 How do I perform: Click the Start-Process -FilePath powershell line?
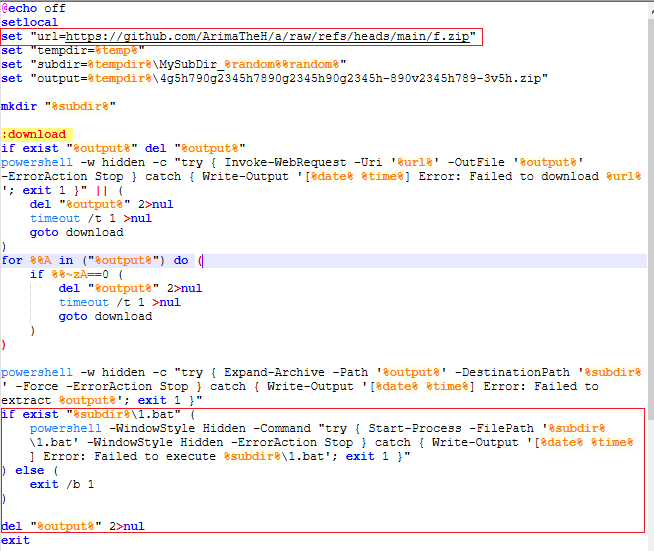pos(317,429)
